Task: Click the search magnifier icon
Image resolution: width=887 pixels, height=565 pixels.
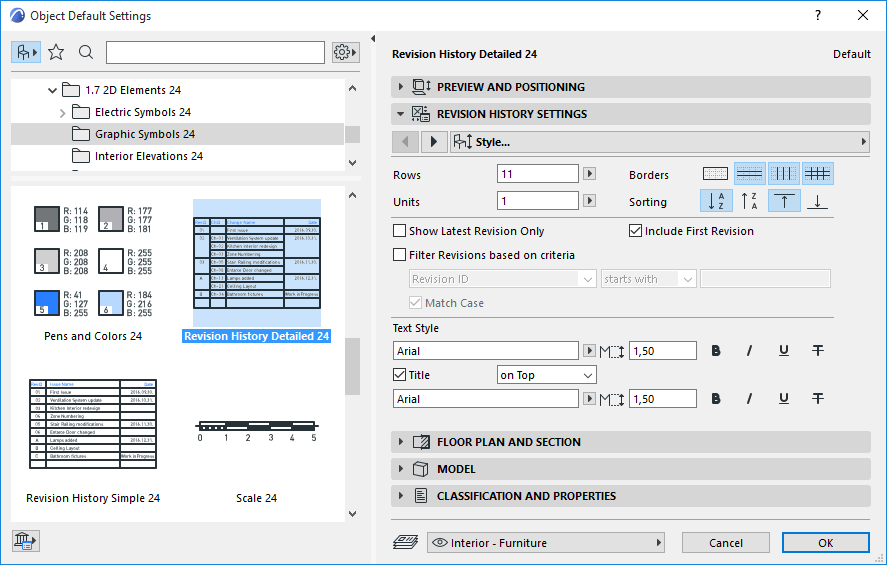Action: [86, 52]
